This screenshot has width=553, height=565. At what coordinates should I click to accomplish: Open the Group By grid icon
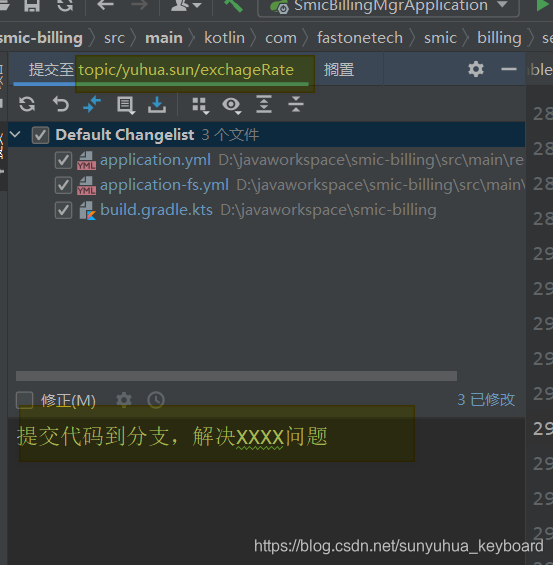click(x=200, y=106)
